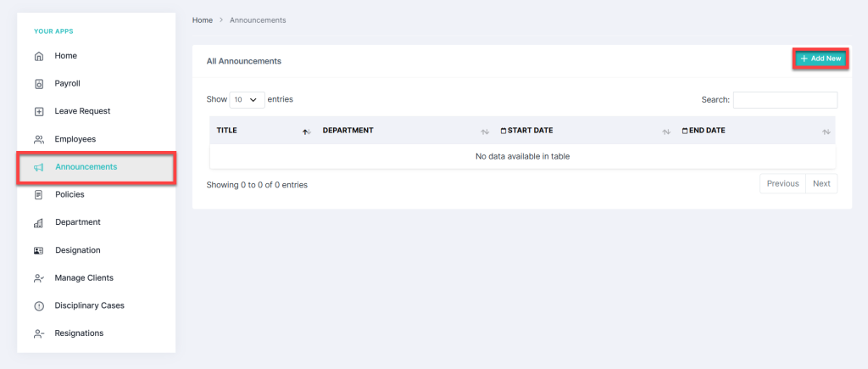
Task: Click the TITLE column header
Action: pos(263,131)
